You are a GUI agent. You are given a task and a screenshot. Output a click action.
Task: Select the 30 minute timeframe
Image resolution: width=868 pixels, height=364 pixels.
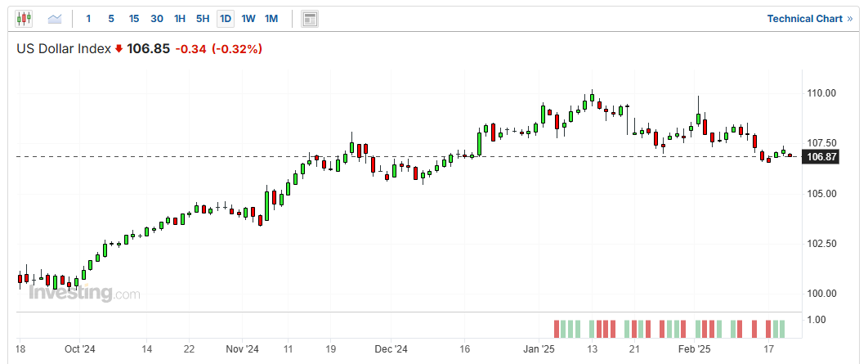pos(157,19)
